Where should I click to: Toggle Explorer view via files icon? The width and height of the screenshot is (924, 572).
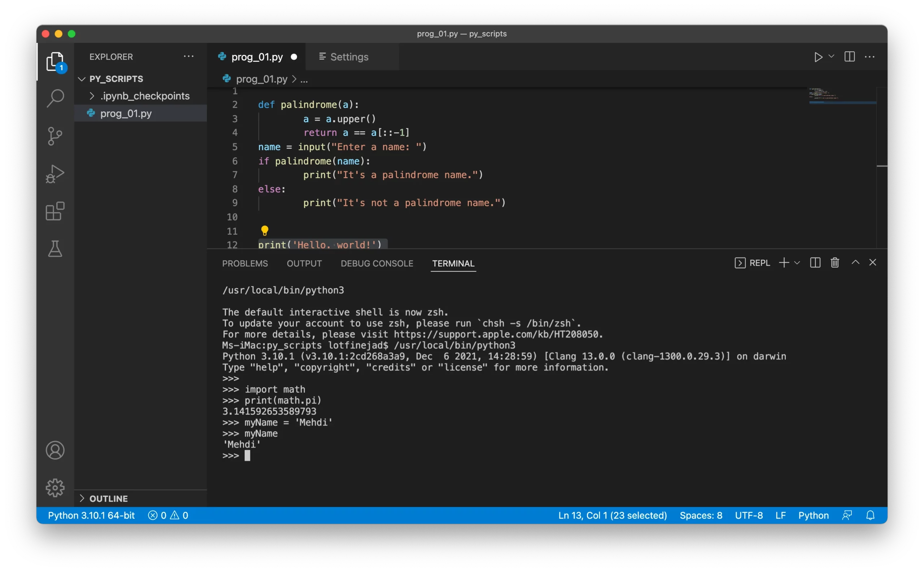(55, 61)
